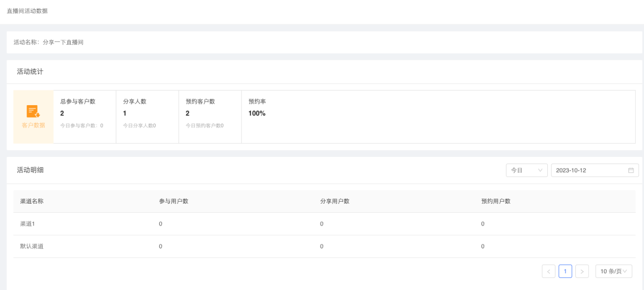Click the 分享用户数 column header

[x=335, y=201]
